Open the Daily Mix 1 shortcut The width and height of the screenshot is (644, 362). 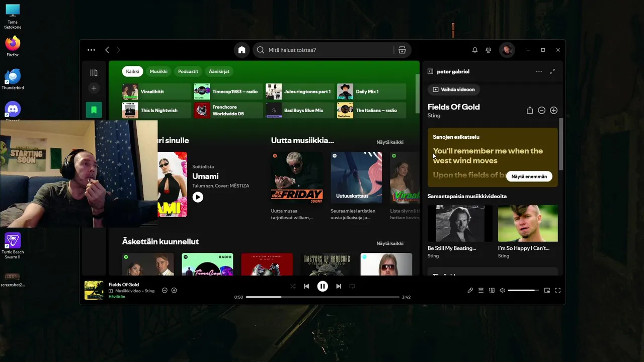click(371, 92)
